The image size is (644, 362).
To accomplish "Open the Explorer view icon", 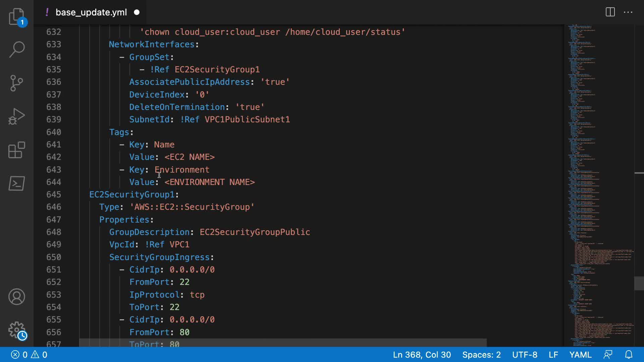I will [x=16, y=16].
